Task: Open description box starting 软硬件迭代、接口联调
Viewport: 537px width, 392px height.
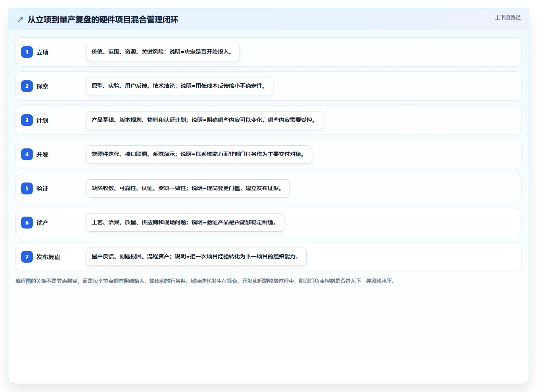Action: point(199,154)
